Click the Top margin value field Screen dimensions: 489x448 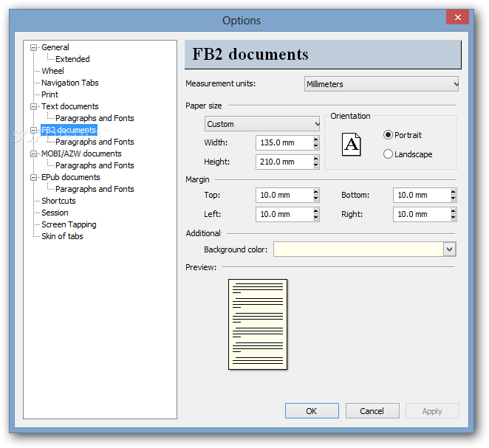coord(284,196)
